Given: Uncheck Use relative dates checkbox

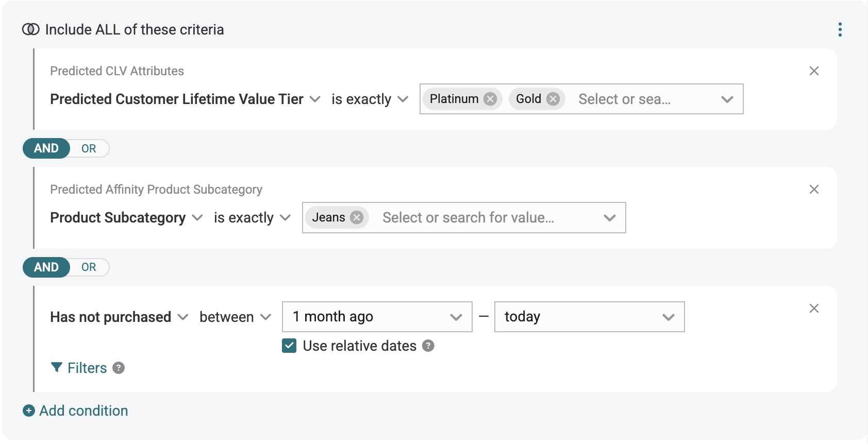Looking at the screenshot, I should tap(289, 346).
